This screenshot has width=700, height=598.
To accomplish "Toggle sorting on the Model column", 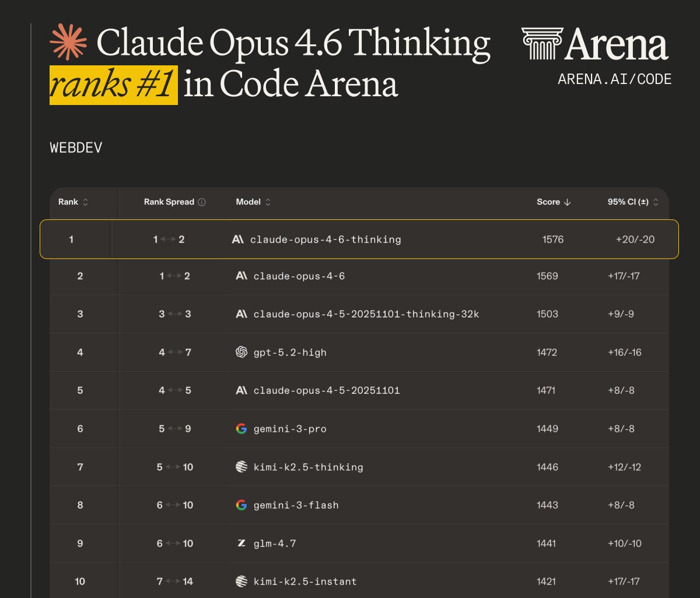I will [268, 202].
